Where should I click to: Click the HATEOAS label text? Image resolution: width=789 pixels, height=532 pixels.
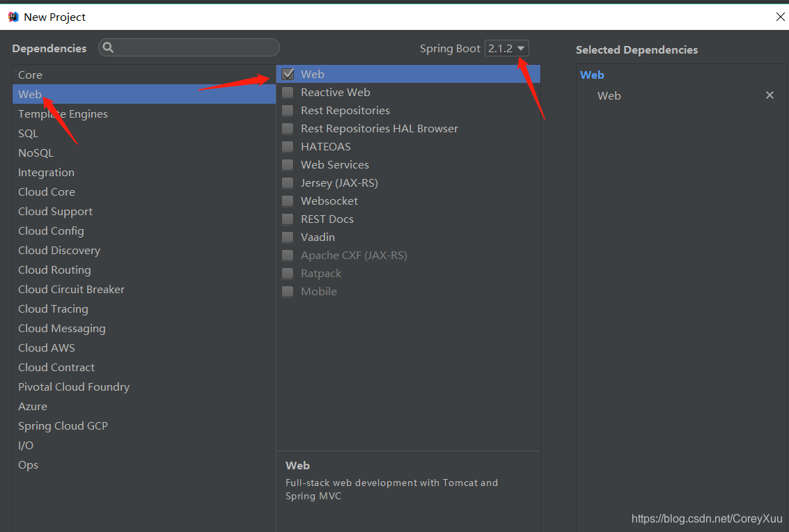pyautogui.click(x=326, y=146)
